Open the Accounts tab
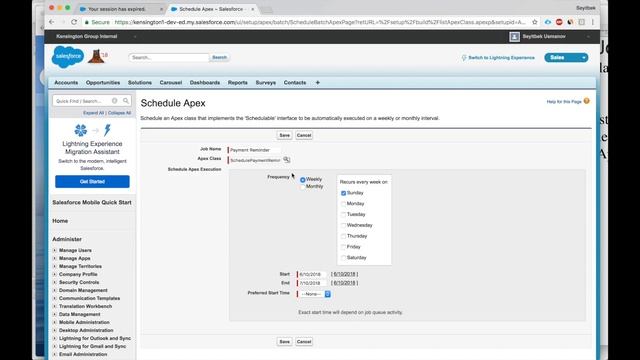640x360 pixels. click(66, 82)
